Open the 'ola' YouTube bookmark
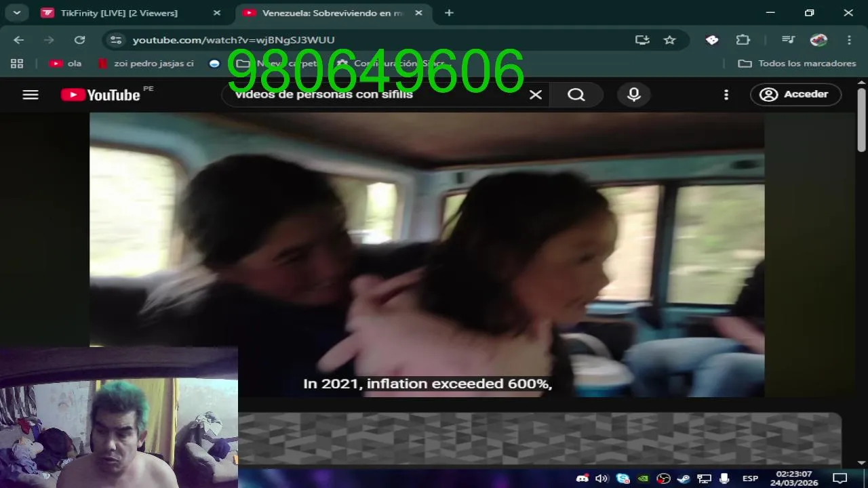This screenshot has height=488, width=868. coord(66,63)
